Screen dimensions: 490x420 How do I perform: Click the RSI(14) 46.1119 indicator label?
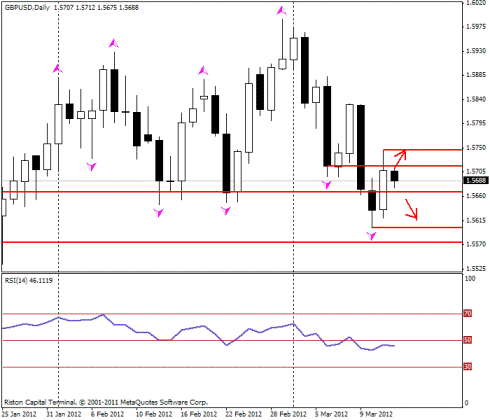(29, 281)
